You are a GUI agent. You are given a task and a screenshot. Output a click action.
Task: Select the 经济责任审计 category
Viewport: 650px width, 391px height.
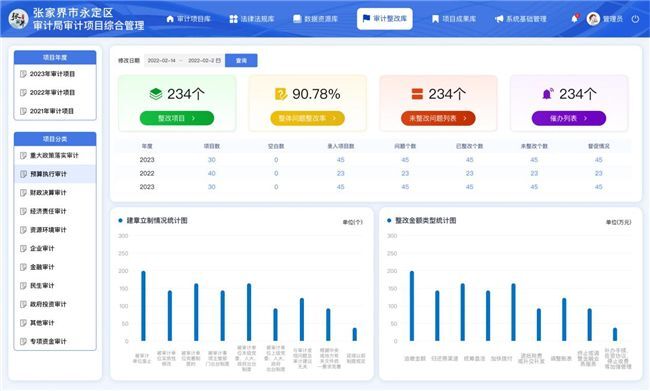(x=55, y=211)
